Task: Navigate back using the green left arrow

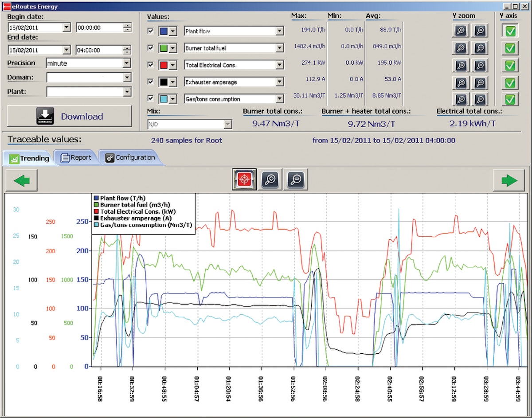Action: 22,180
